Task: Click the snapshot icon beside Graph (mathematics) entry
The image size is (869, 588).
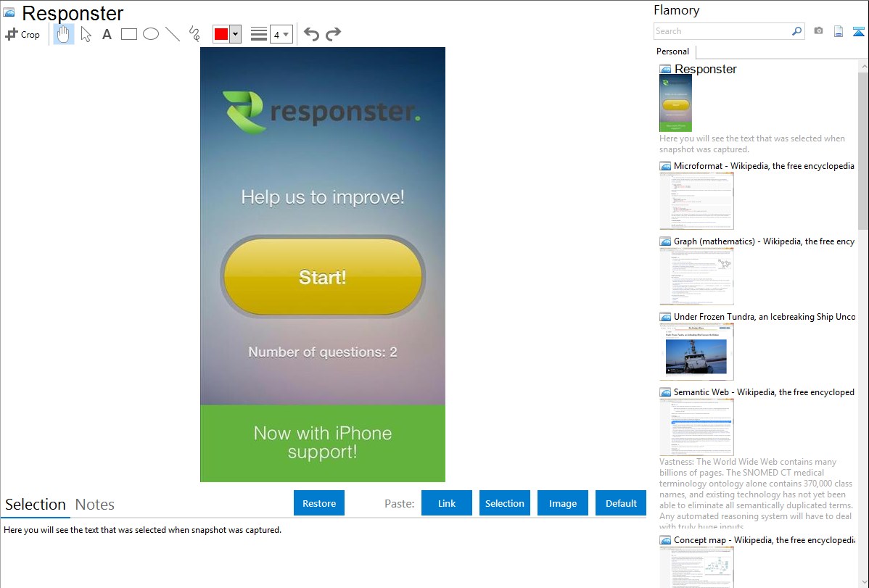Action: coord(665,241)
